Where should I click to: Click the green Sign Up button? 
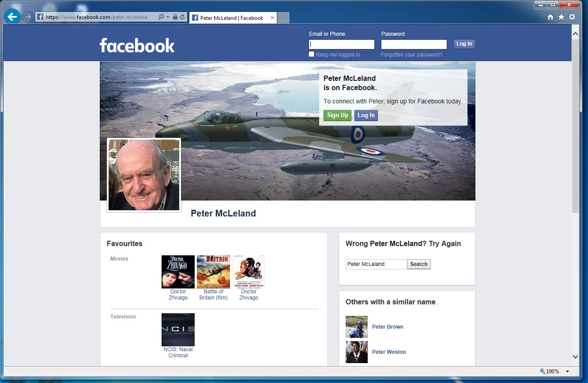(x=338, y=115)
